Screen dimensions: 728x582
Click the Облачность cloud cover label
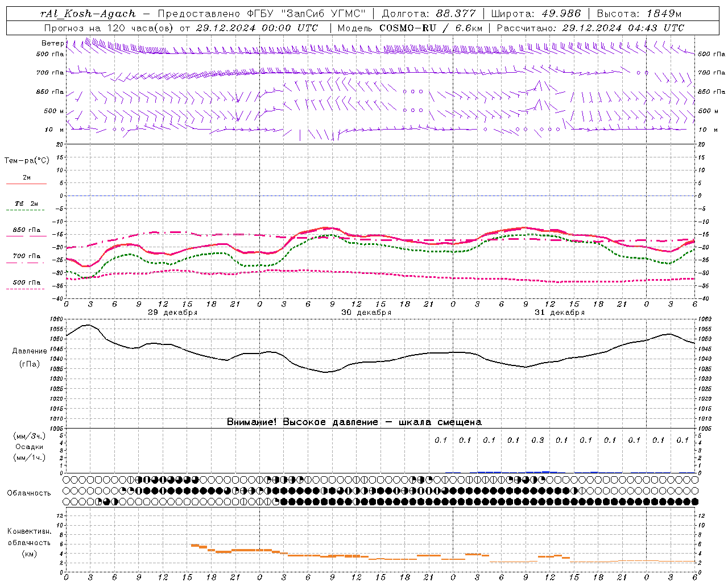(x=29, y=493)
